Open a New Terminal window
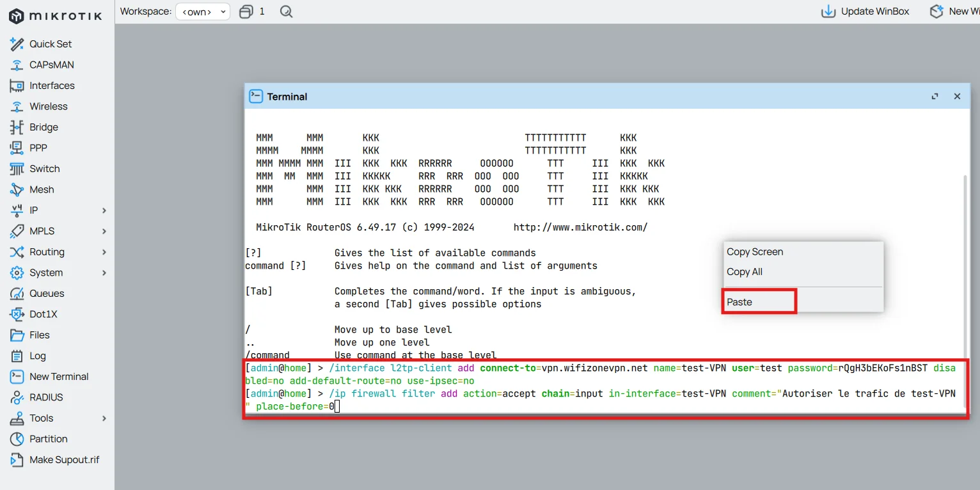The width and height of the screenshot is (980, 490). [59, 377]
